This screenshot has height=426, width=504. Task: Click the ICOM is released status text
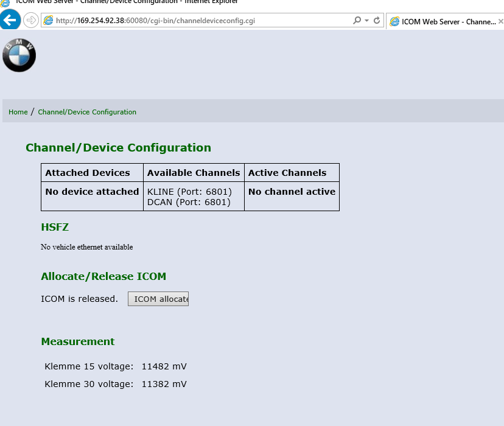79,299
